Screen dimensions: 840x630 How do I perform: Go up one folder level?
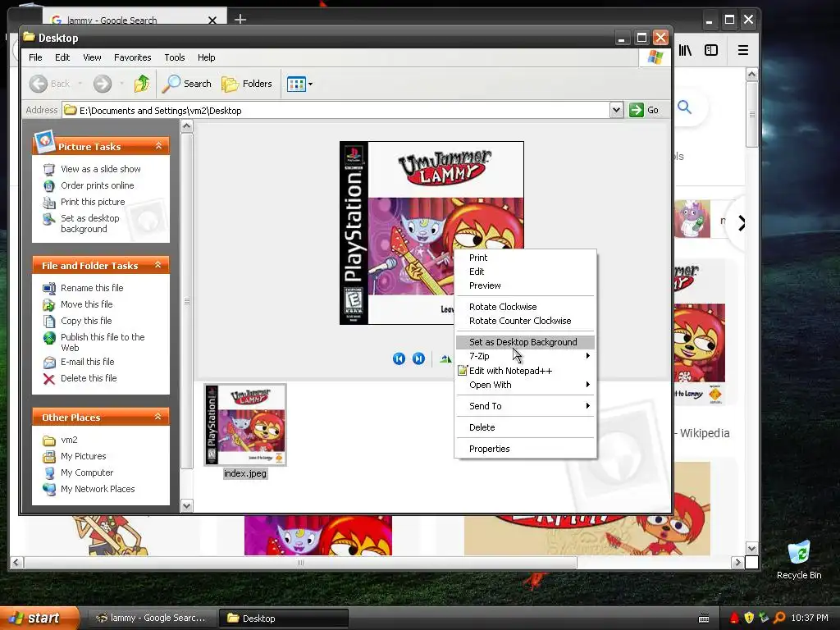pyautogui.click(x=142, y=84)
